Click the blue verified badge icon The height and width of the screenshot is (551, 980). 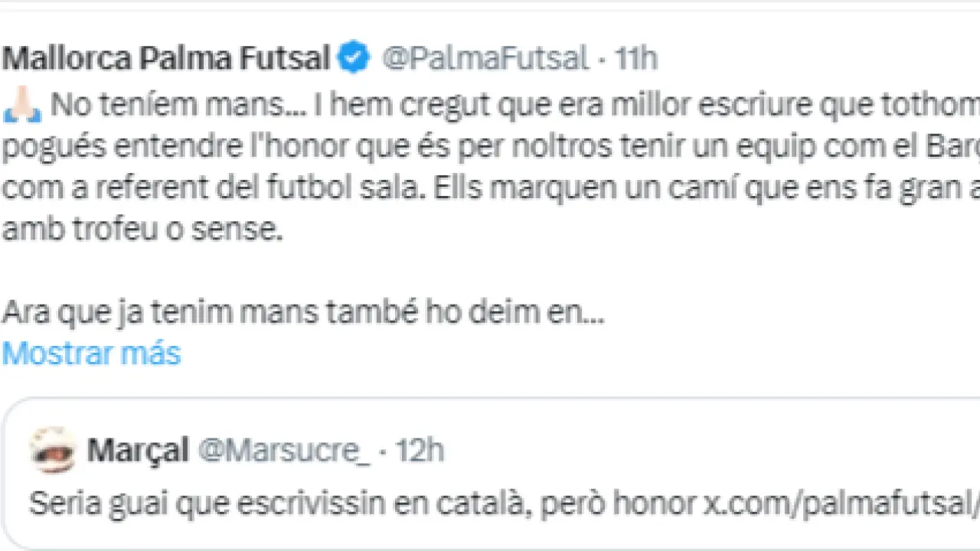[354, 59]
